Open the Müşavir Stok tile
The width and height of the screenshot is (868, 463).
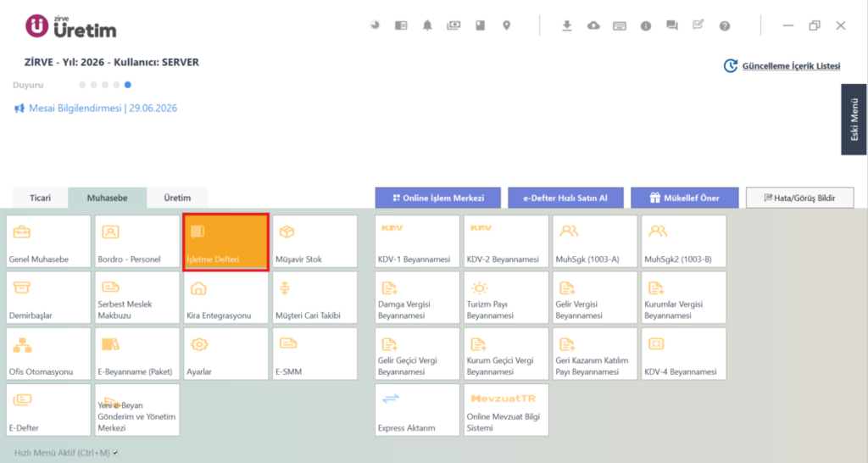pos(315,242)
